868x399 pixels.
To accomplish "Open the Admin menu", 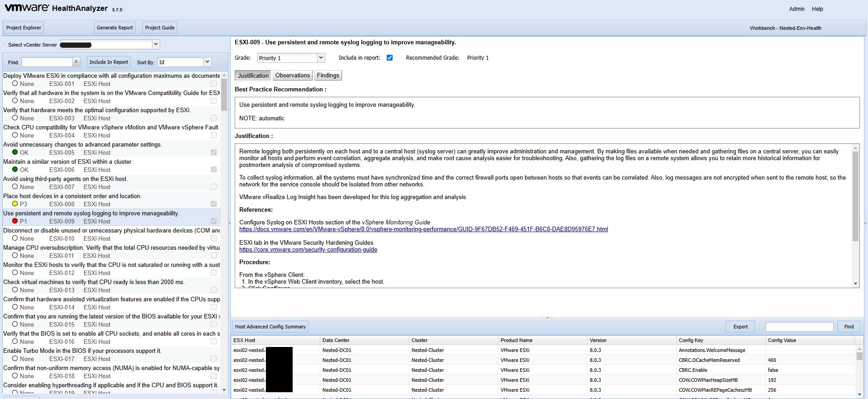I will 797,9.
